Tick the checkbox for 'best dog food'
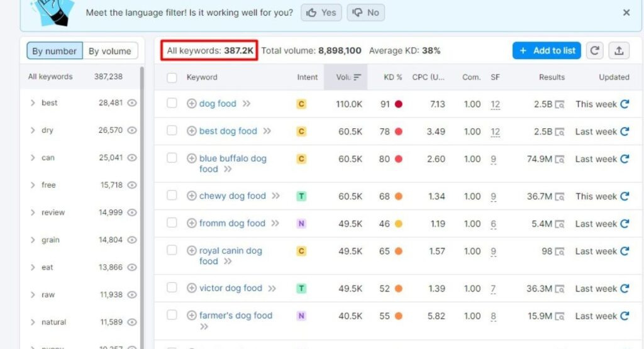The height and width of the screenshot is (349, 644). (x=172, y=131)
